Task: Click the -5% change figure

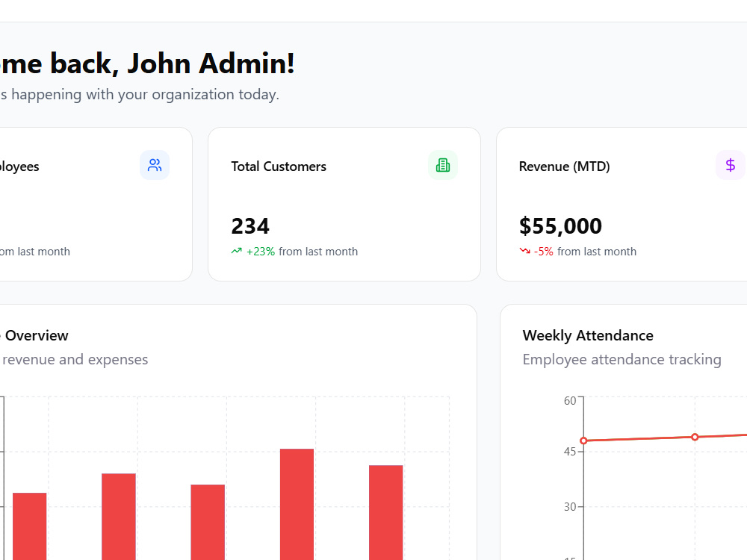Action: pyautogui.click(x=544, y=252)
